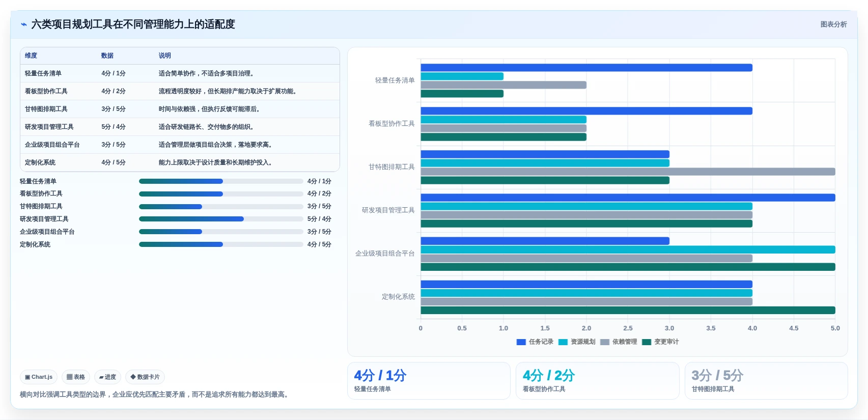868x420 pixels.
Task: Select the 企业级项目组合平台 table row cell
Action: (x=52, y=145)
